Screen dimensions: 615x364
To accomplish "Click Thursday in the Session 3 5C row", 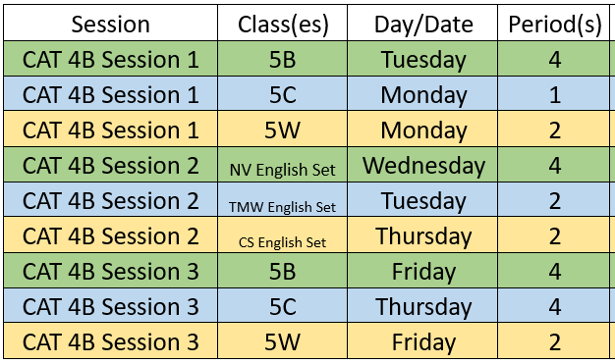I will click(422, 305).
